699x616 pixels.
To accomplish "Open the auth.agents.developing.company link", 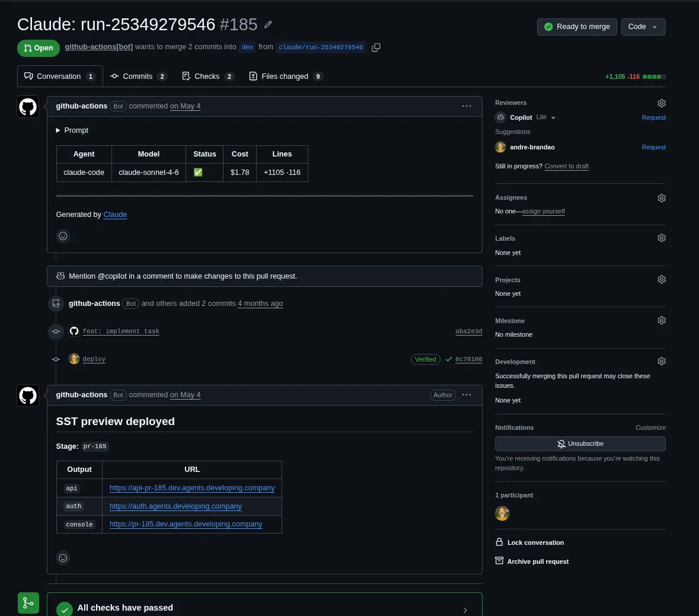I will [x=175, y=506].
